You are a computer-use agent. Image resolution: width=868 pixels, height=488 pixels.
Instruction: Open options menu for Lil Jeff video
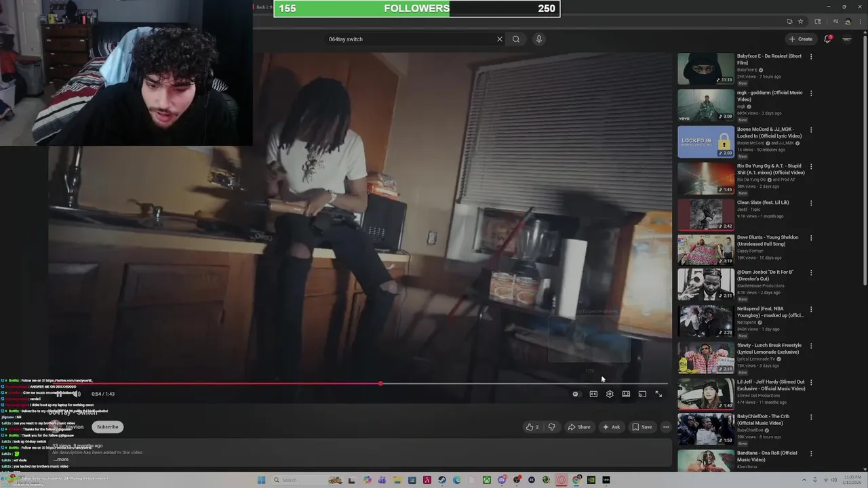811,383
